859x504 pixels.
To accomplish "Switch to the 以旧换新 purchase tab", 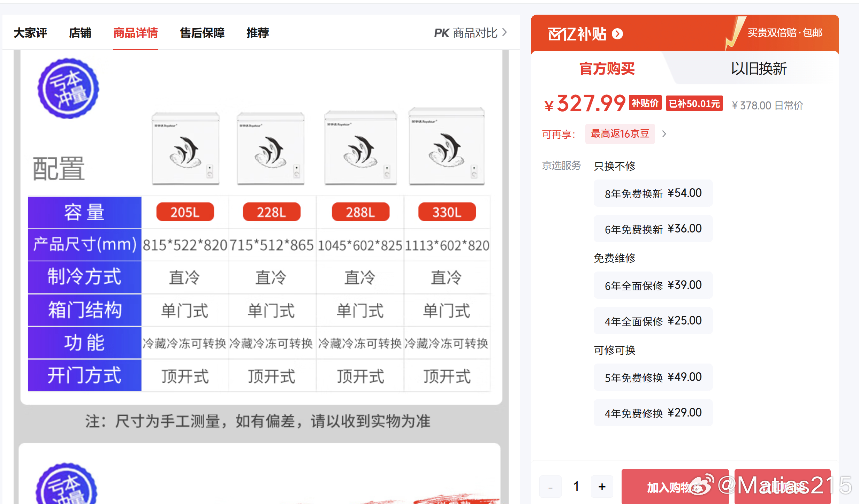I will click(758, 69).
